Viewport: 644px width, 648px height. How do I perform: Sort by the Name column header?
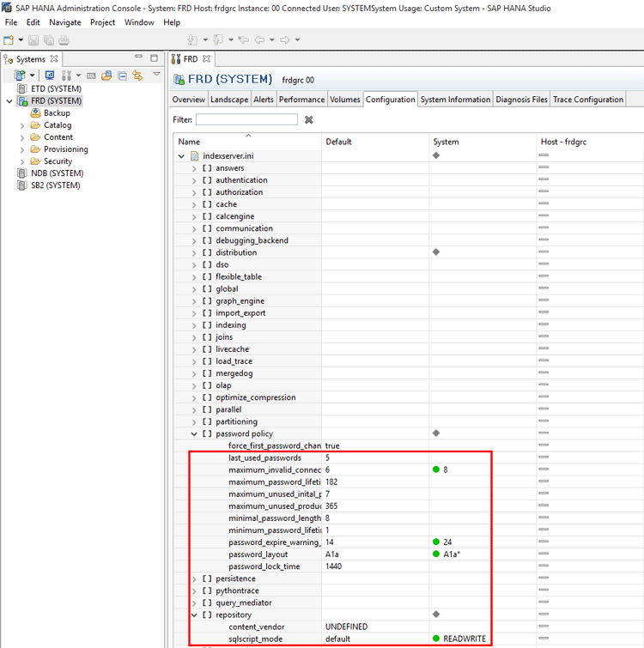tap(247, 142)
